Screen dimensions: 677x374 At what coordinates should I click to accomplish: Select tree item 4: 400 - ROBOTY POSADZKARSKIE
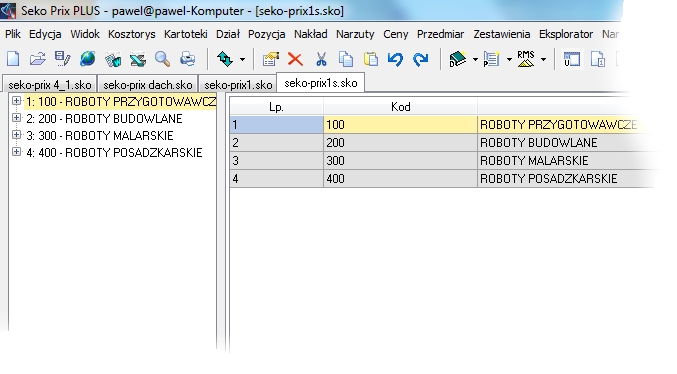114,152
